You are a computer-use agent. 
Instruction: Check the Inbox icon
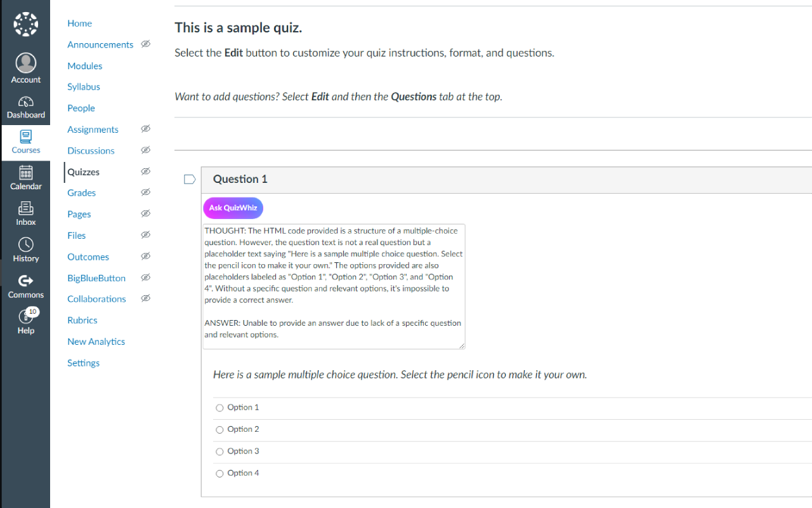pos(25,208)
